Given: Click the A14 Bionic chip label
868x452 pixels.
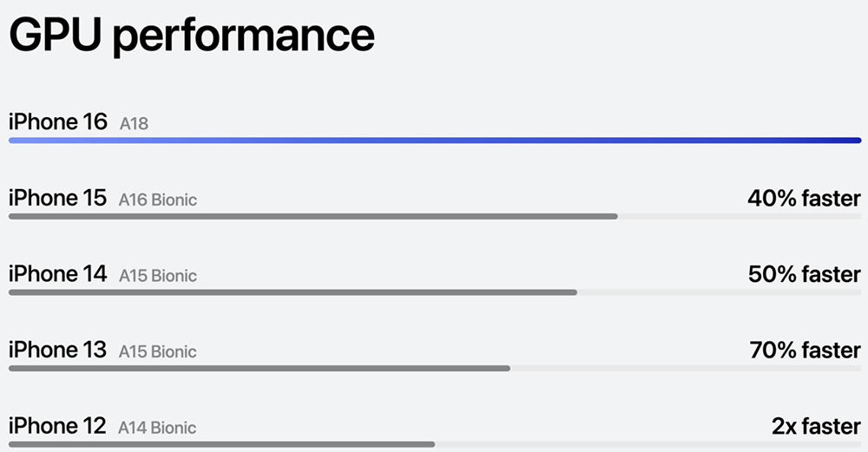Looking at the screenshot, I should click(x=157, y=429).
